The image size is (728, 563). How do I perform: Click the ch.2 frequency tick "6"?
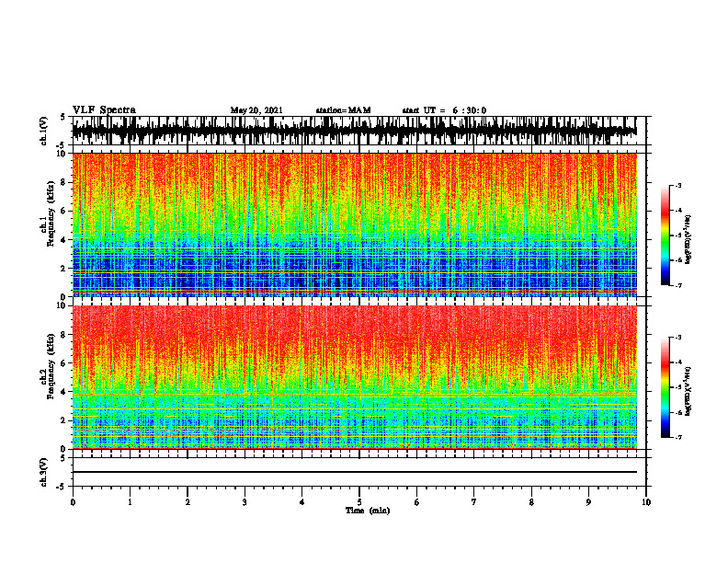click(x=64, y=363)
